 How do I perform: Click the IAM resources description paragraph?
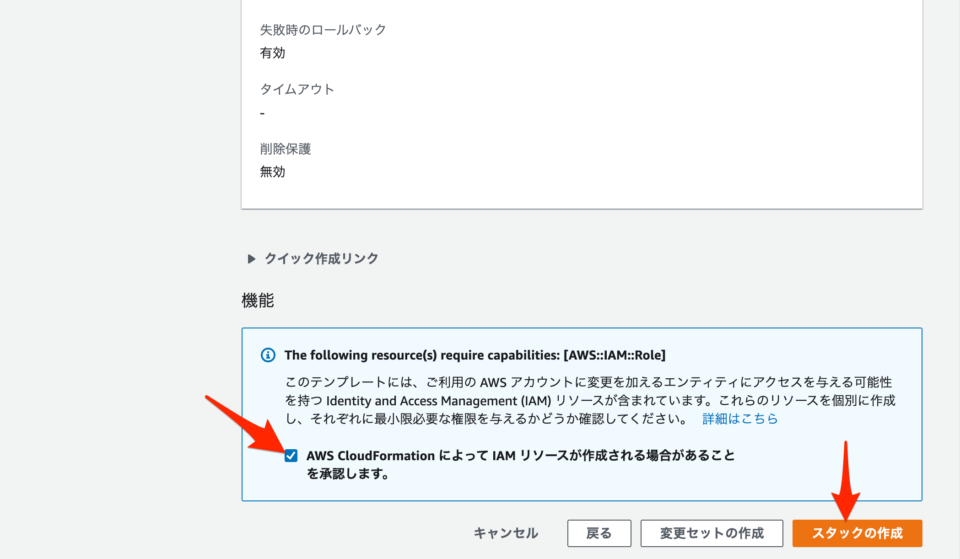pyautogui.click(x=590, y=401)
